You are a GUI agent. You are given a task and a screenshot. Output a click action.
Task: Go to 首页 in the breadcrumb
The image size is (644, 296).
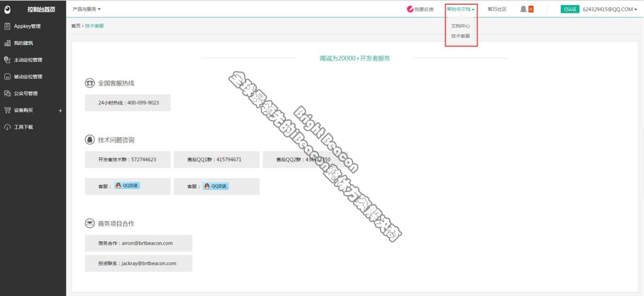point(76,26)
